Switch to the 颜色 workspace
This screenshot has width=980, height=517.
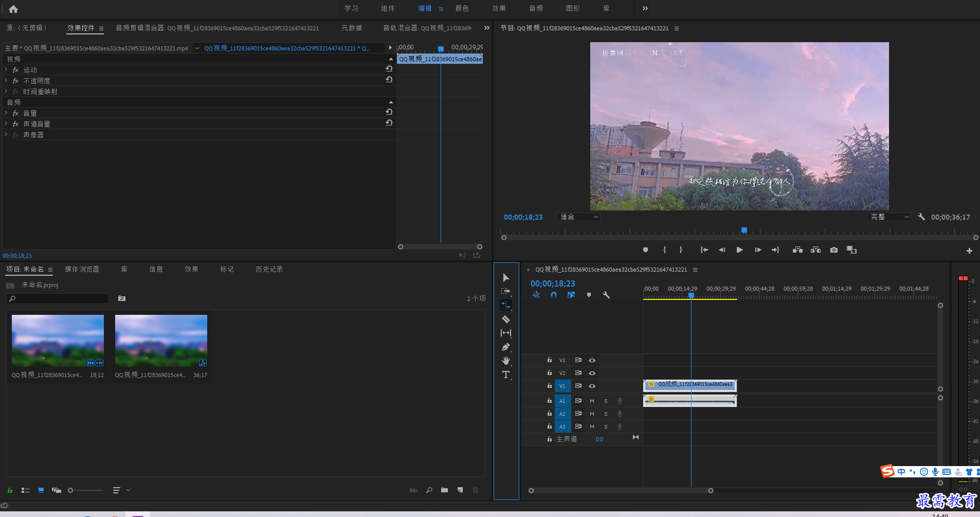462,8
